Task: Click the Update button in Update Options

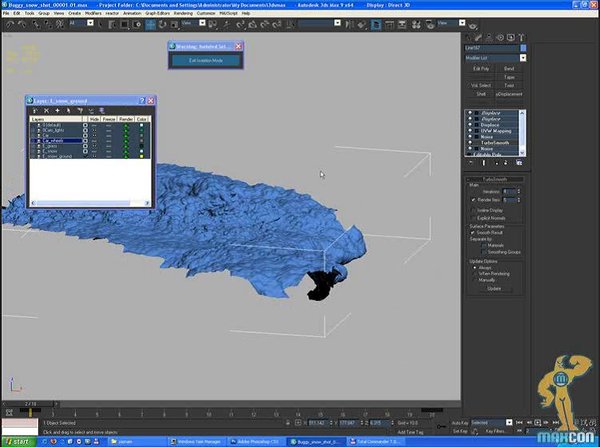Action: point(494,289)
